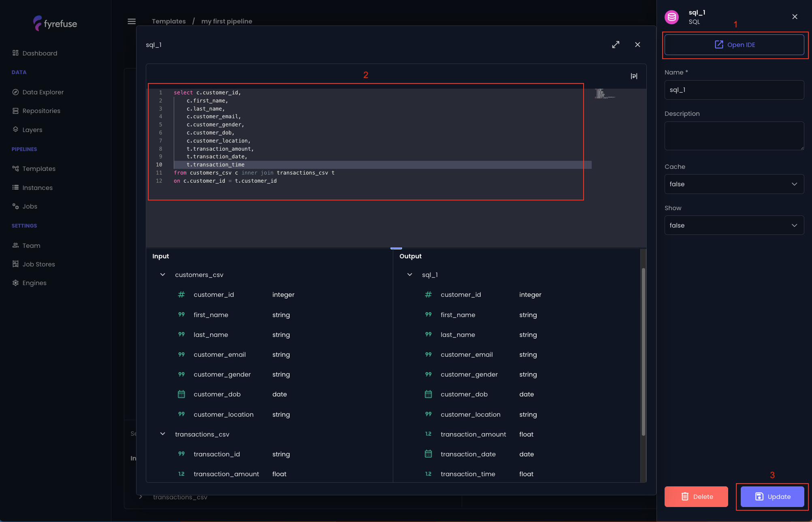Click Templates breadcrumb link

[168, 21]
